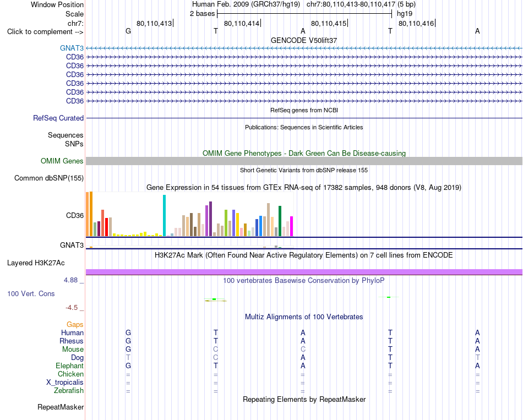Click 'Multiz Alignments of 100 Vertebrates' title
The width and height of the screenshot is (523, 420).
point(304,317)
